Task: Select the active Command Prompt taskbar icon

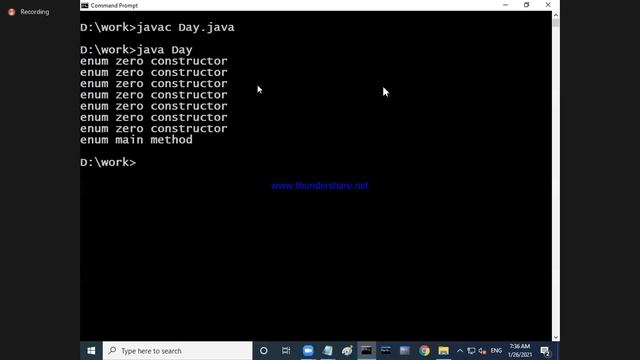Action: [367, 351]
